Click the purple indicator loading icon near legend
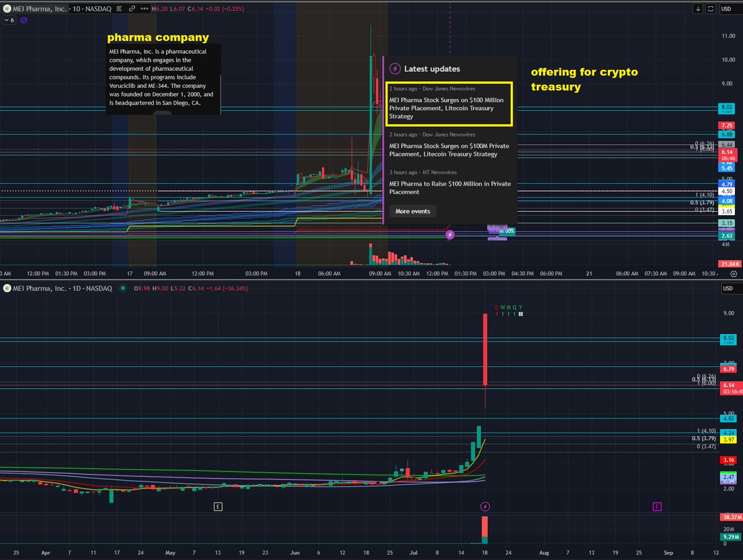The height and width of the screenshot is (560, 743). [x=24, y=20]
